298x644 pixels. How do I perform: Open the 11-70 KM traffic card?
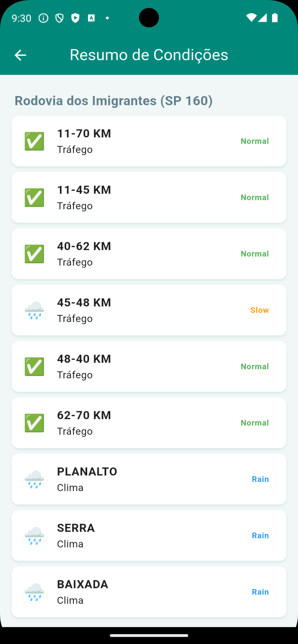point(149,141)
